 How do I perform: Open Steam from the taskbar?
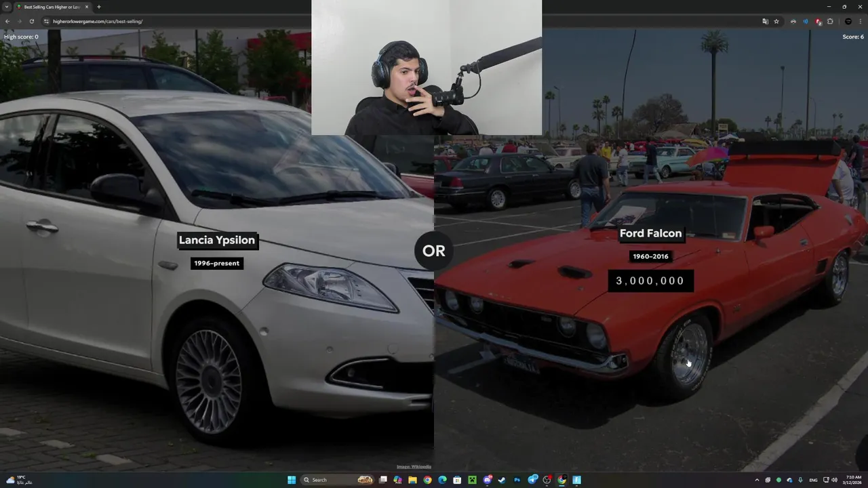point(502,480)
